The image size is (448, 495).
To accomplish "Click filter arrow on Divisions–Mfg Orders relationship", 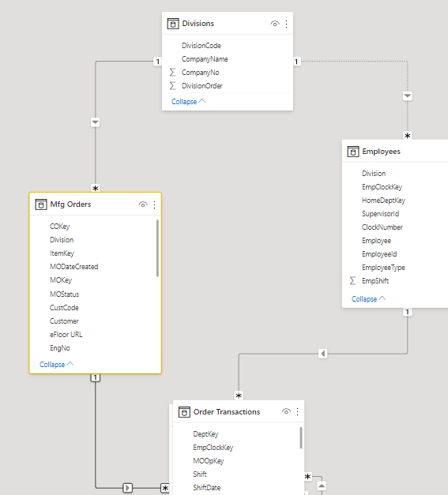I will tap(95, 122).
